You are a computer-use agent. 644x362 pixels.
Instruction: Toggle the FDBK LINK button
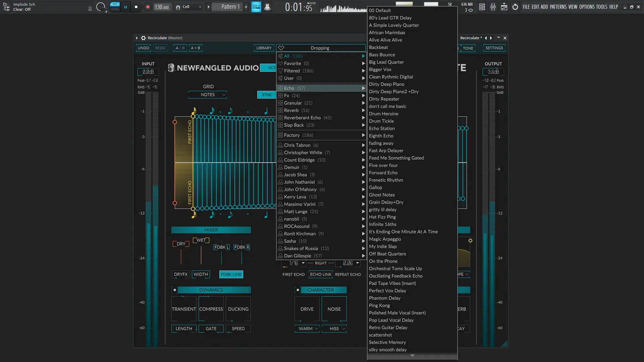(x=231, y=274)
